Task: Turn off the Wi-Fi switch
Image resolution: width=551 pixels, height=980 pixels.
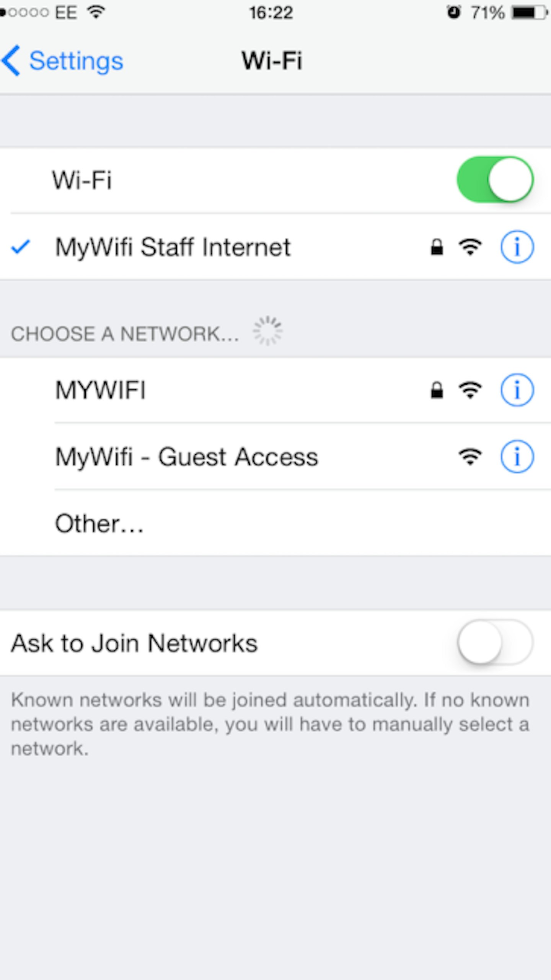Action: click(x=495, y=179)
